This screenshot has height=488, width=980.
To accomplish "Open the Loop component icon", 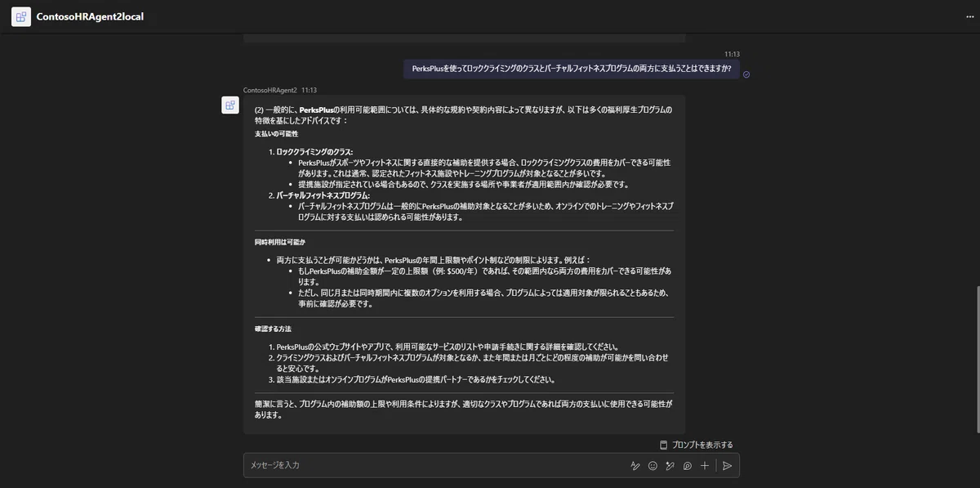I will 688,465.
